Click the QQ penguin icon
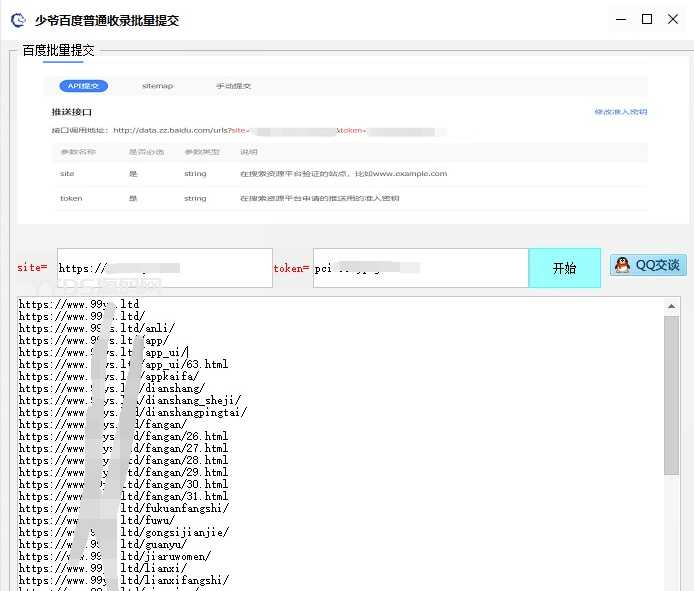The height and width of the screenshot is (591, 694). pyautogui.click(x=622, y=265)
